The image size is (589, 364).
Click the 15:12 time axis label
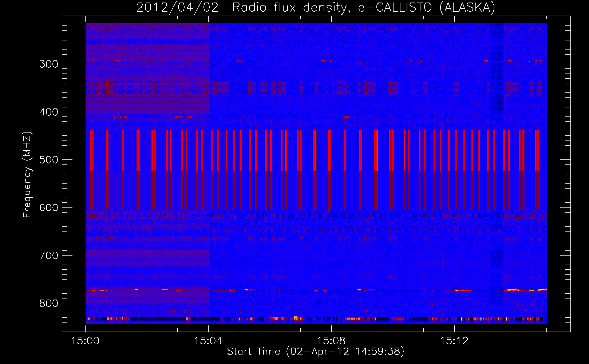[454, 341]
